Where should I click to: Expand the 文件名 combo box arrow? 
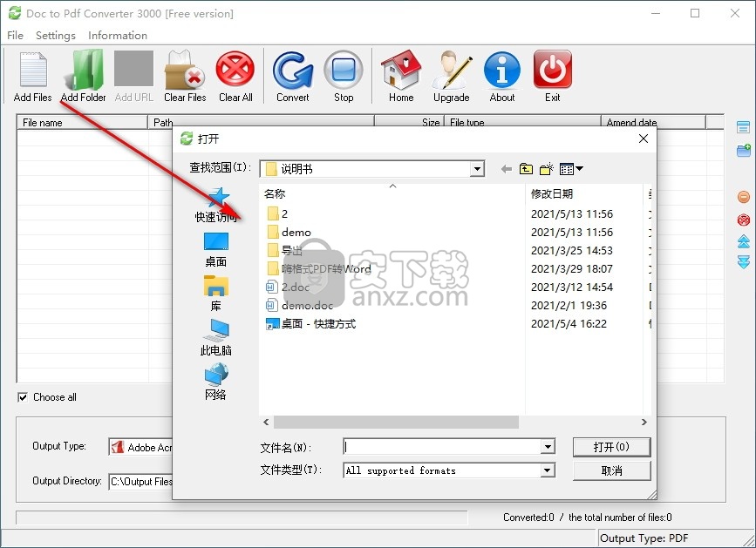click(x=548, y=447)
